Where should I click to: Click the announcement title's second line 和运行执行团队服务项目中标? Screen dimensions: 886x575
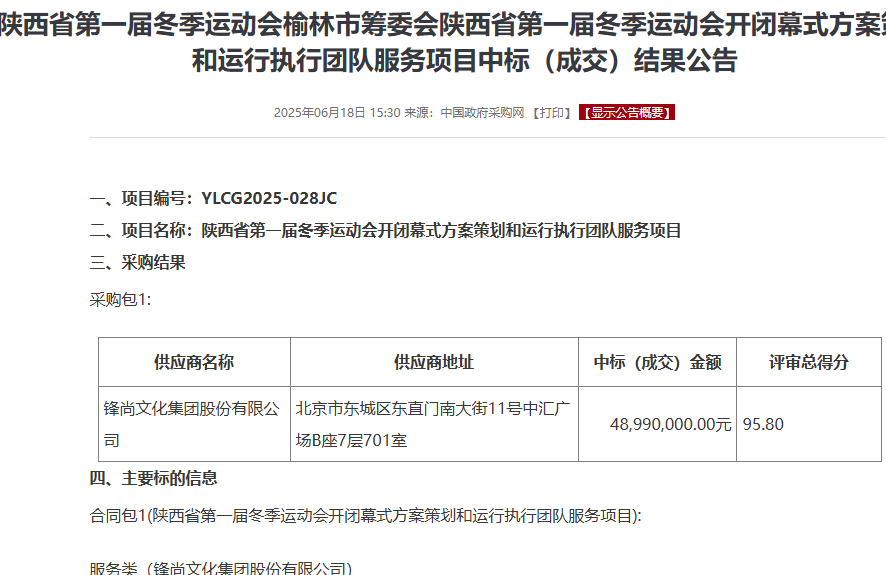(x=464, y=60)
